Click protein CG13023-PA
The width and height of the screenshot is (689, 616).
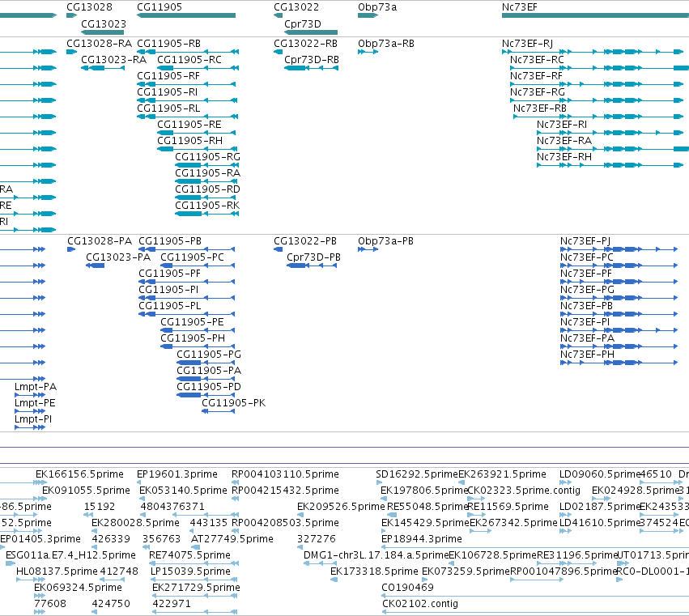(x=117, y=257)
